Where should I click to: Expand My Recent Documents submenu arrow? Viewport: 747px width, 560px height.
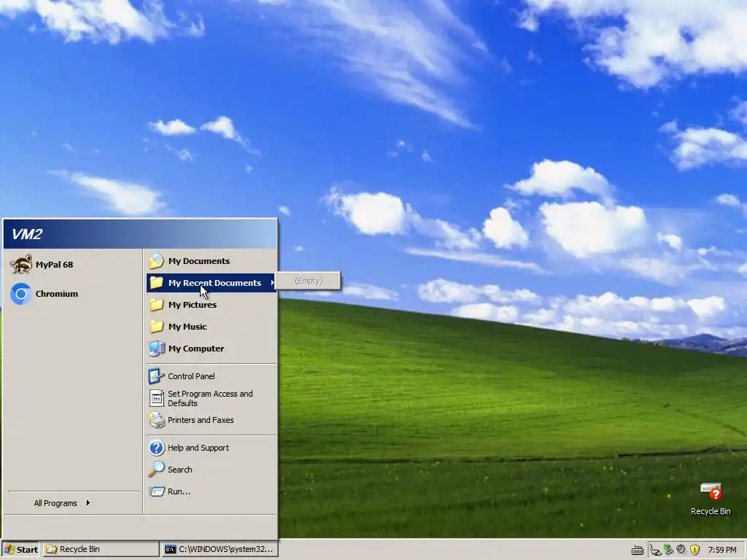point(273,283)
